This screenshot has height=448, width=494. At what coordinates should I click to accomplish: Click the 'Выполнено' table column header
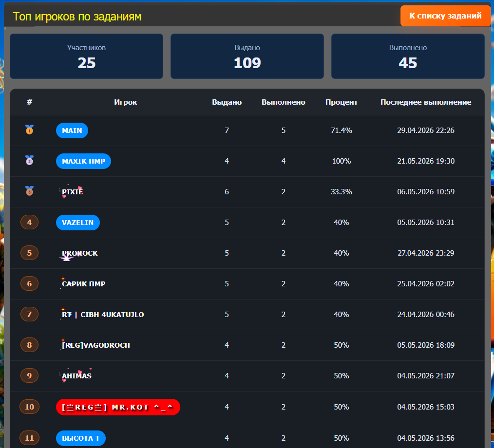pos(283,102)
